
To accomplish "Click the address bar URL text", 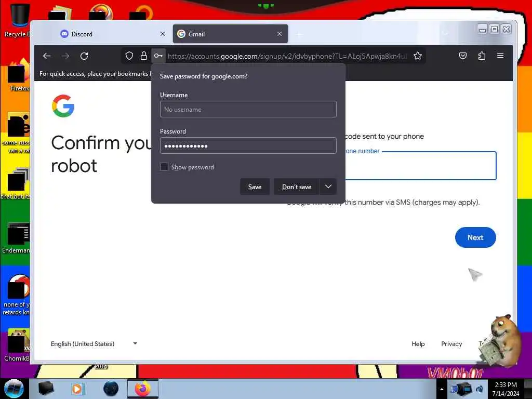I will pyautogui.click(x=287, y=56).
